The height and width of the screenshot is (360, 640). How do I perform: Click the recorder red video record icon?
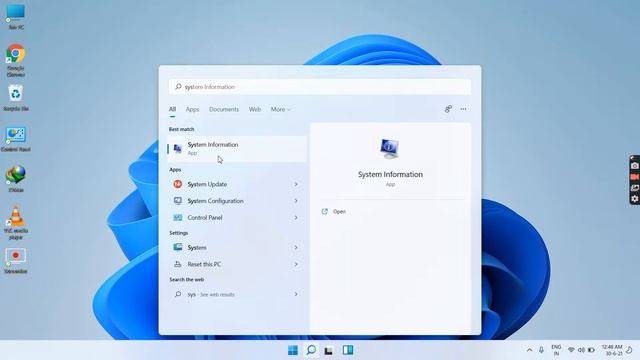pyautogui.click(x=634, y=177)
